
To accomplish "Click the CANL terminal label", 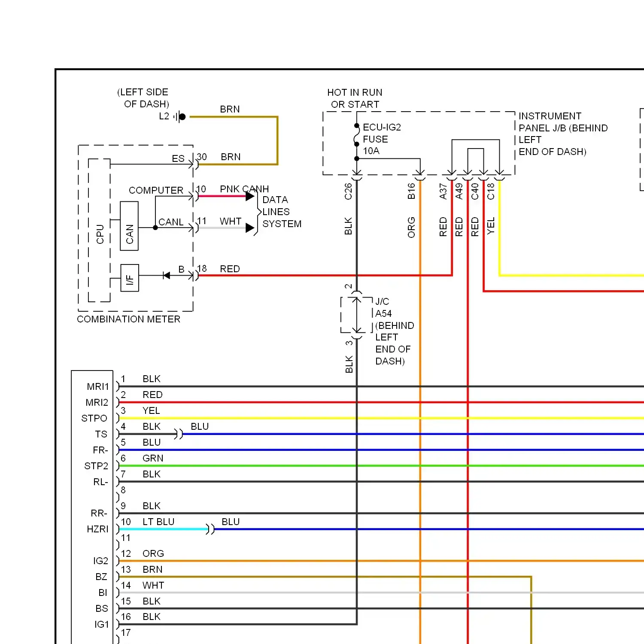I will (171, 222).
